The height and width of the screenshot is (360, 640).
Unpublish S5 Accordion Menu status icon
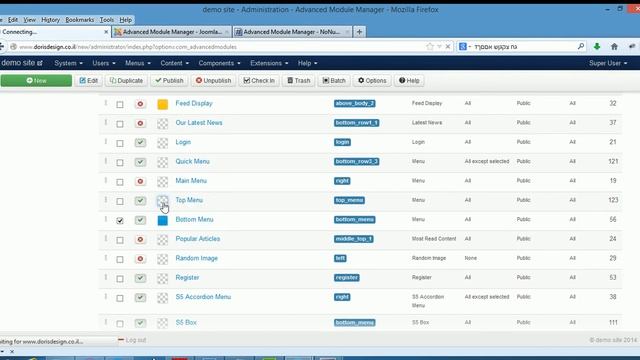point(140,298)
